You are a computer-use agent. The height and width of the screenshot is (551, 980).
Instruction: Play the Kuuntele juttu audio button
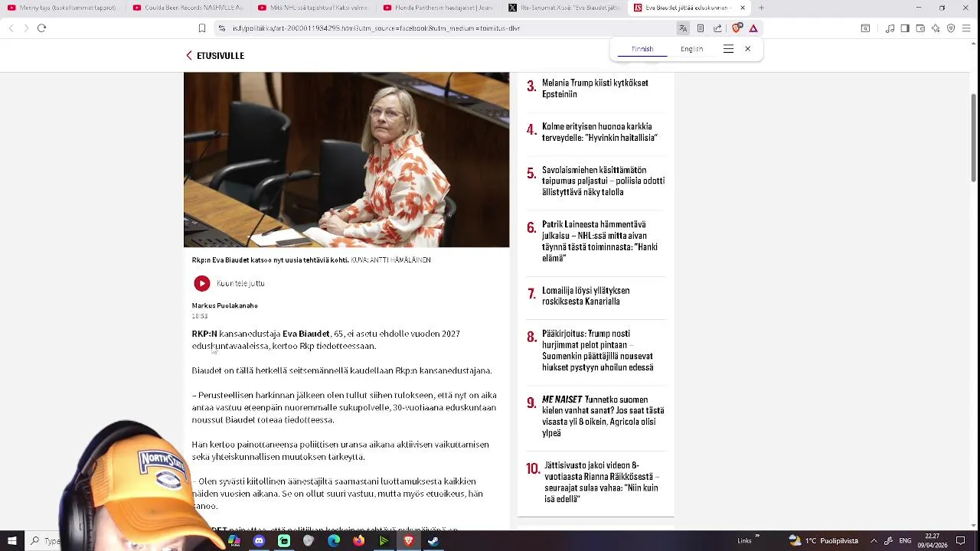click(x=202, y=284)
